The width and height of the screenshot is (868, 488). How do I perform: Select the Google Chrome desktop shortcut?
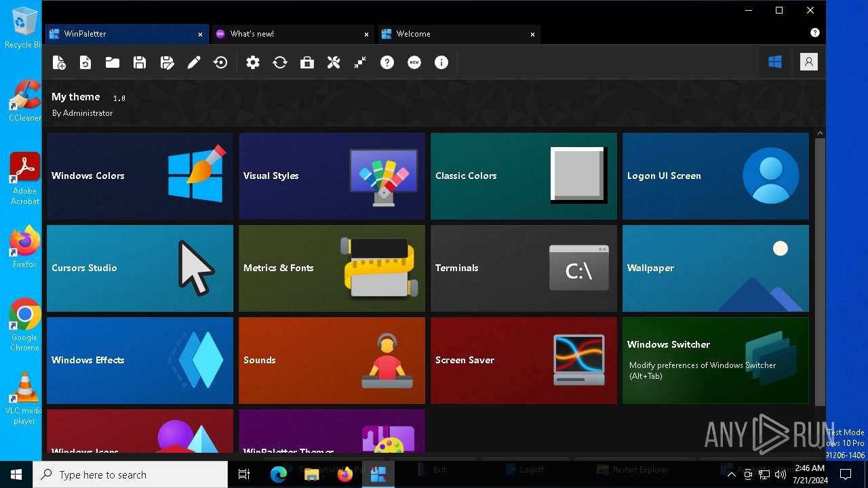(x=24, y=325)
